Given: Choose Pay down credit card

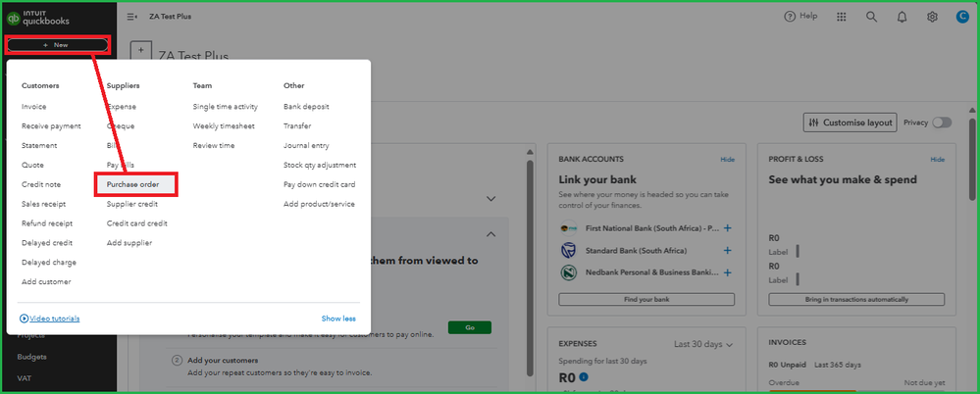Looking at the screenshot, I should [320, 184].
